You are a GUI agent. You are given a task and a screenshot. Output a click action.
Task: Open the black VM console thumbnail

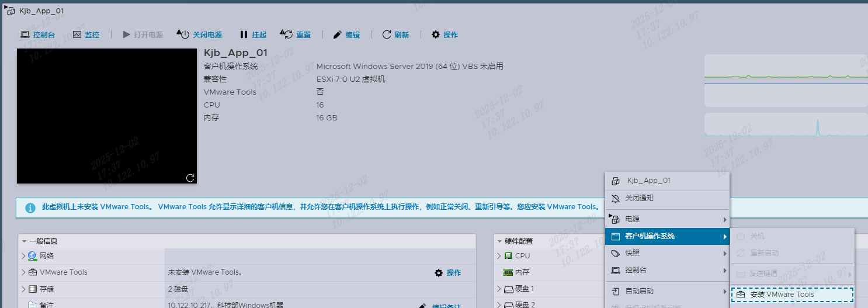click(107, 116)
